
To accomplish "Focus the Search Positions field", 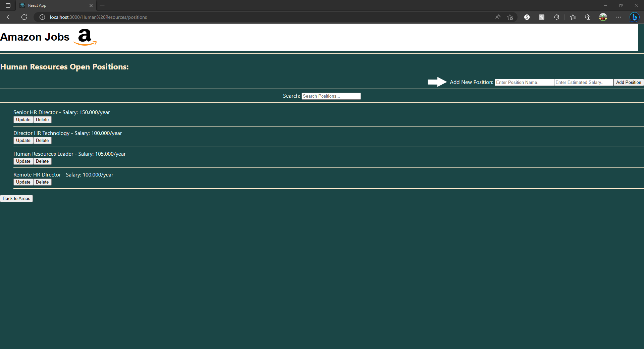I will click(x=331, y=96).
